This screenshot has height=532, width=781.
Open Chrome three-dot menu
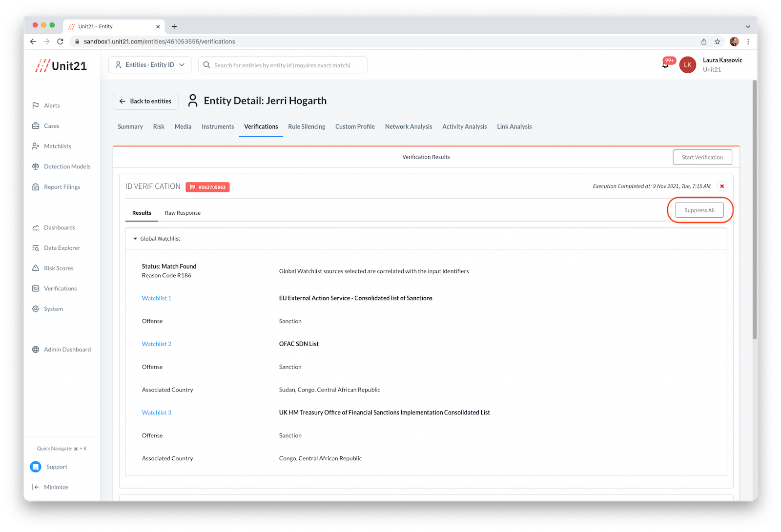(x=748, y=41)
